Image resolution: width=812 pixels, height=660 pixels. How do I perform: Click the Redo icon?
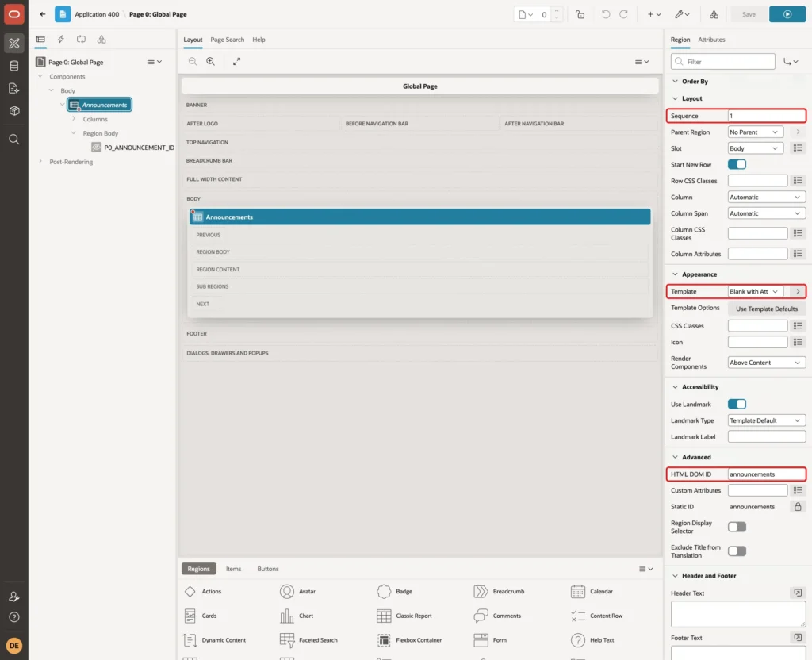624,14
